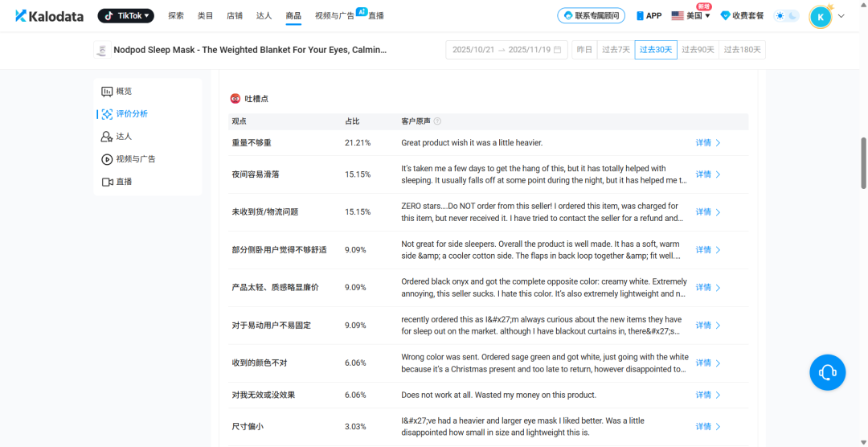
Task: Open the 店铺 menu
Action: coord(235,16)
